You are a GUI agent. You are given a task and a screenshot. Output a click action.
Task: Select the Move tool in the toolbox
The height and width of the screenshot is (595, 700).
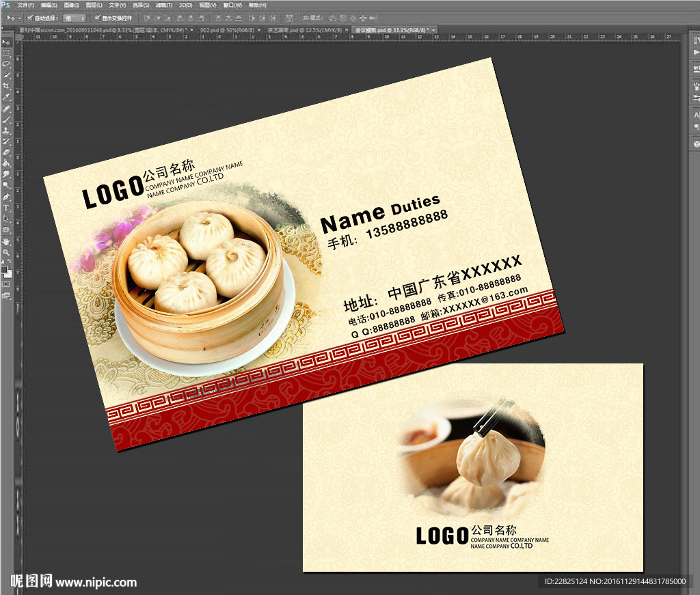(5, 42)
